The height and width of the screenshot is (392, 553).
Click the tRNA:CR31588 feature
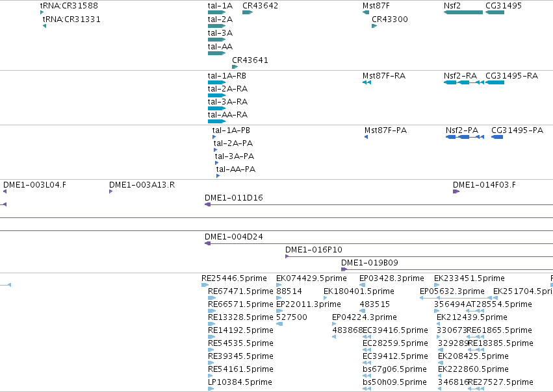click(x=42, y=12)
